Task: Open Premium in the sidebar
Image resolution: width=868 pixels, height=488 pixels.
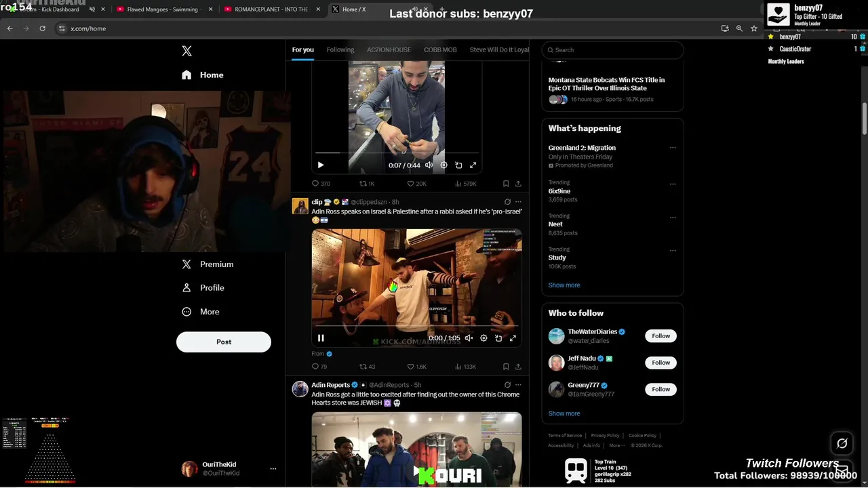Action: click(208, 264)
